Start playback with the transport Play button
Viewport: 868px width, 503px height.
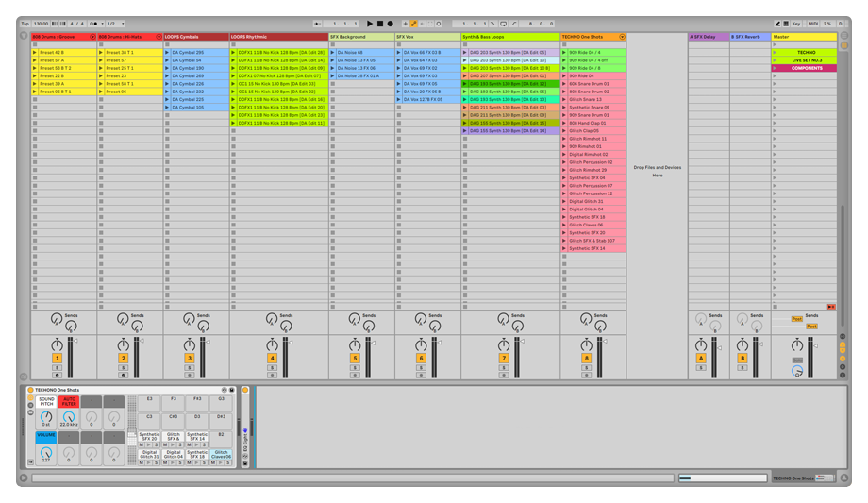point(370,24)
